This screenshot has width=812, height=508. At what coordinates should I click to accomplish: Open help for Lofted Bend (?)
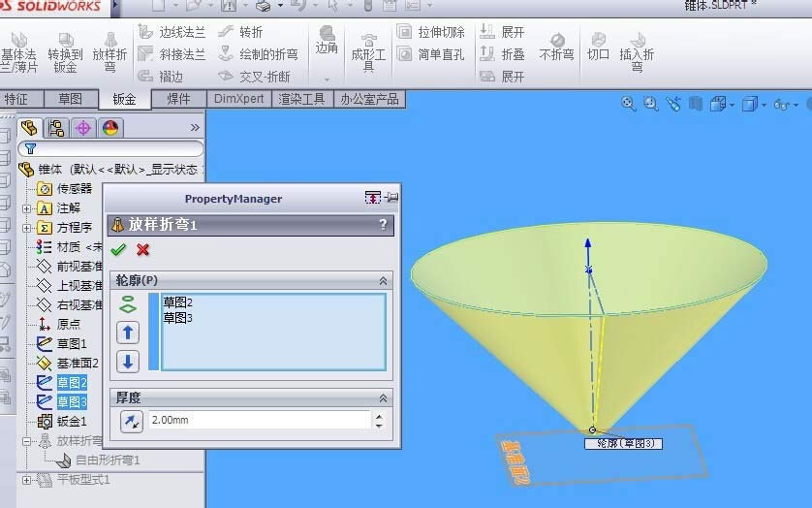[x=383, y=225]
